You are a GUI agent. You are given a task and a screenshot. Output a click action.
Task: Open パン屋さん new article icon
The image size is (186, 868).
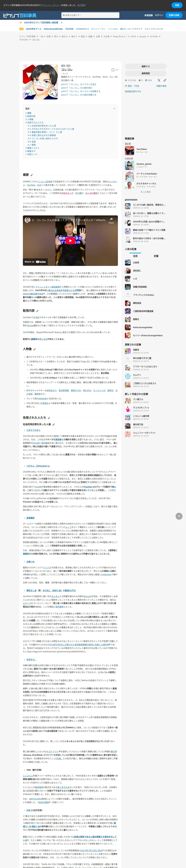point(128,401)
